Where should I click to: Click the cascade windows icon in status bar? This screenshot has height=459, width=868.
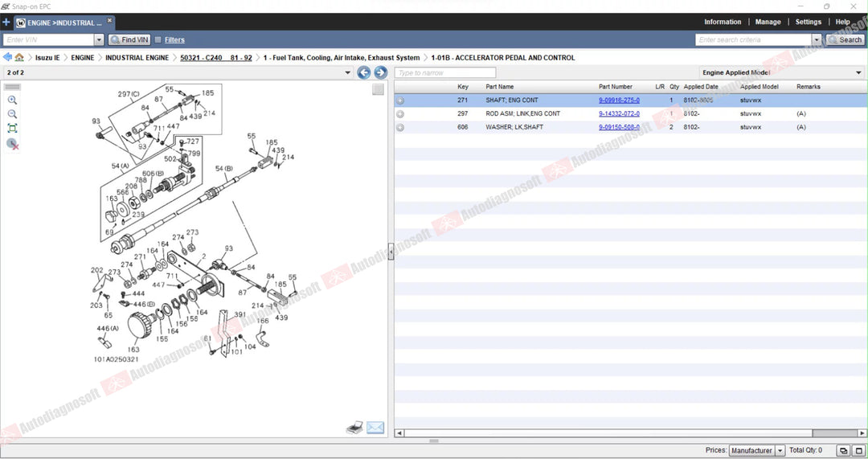point(843,451)
